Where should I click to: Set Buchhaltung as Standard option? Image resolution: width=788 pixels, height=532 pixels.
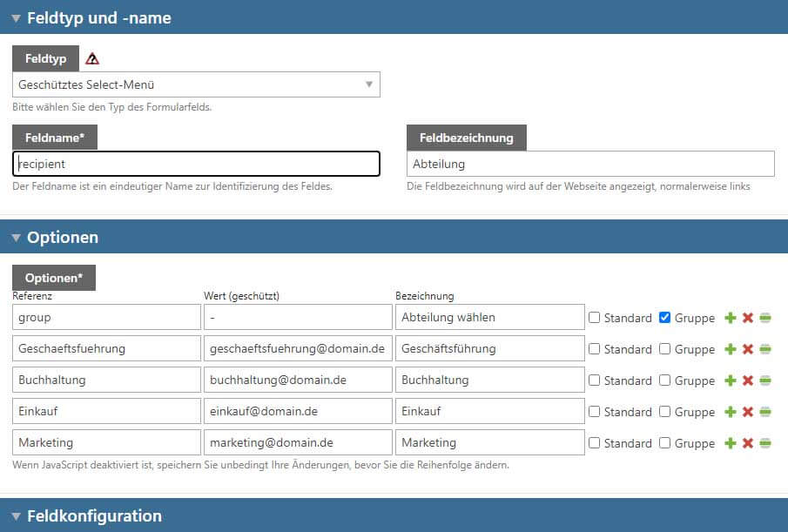tap(594, 380)
